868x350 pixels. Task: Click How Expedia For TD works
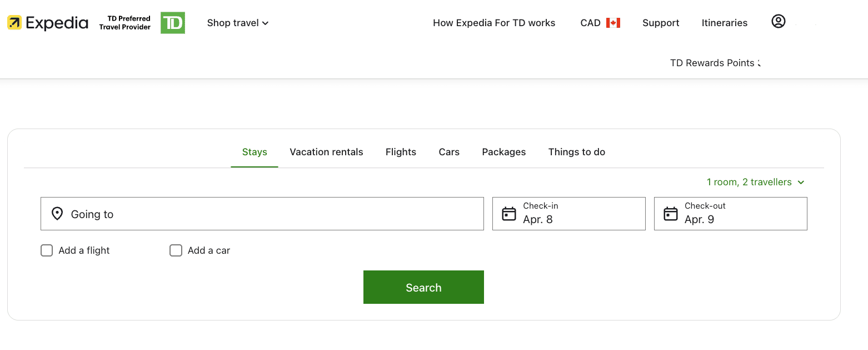tap(494, 23)
